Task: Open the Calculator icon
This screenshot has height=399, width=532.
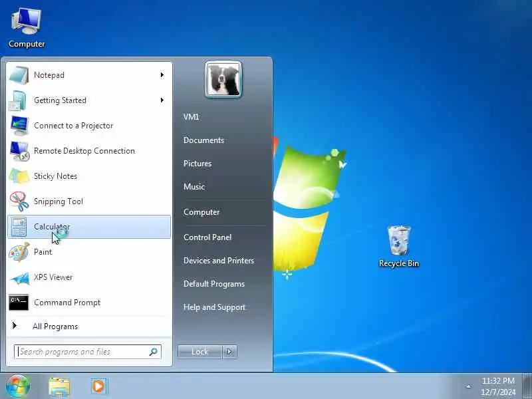Action: coord(19,227)
